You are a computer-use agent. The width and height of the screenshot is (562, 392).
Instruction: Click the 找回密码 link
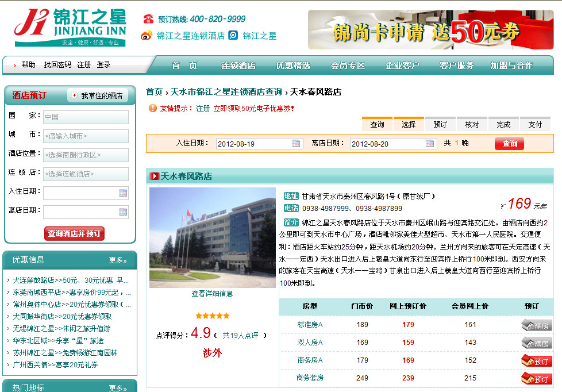[57, 64]
